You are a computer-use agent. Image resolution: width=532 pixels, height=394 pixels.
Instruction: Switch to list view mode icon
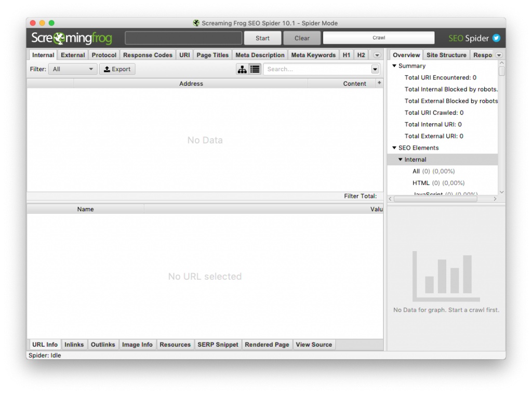click(255, 69)
